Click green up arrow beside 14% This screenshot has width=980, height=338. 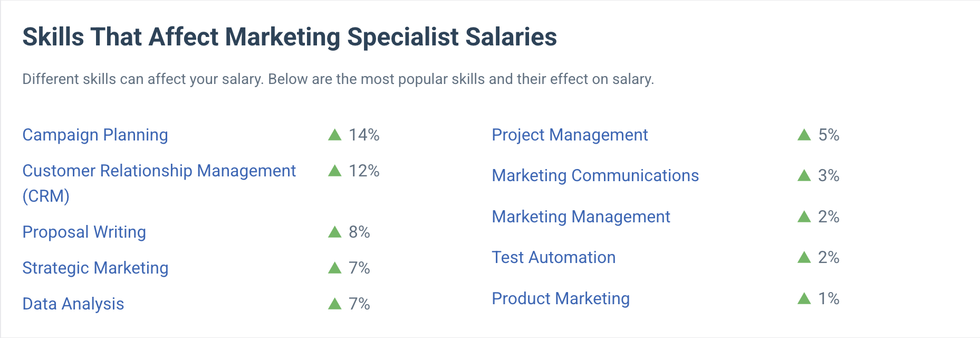[335, 135]
